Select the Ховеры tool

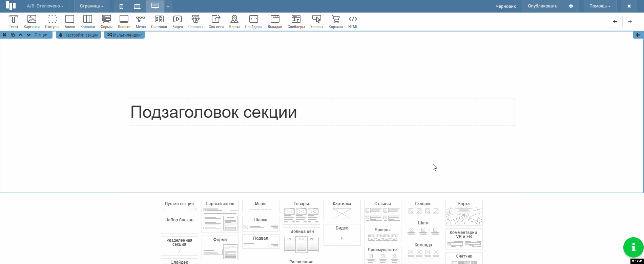(317, 22)
